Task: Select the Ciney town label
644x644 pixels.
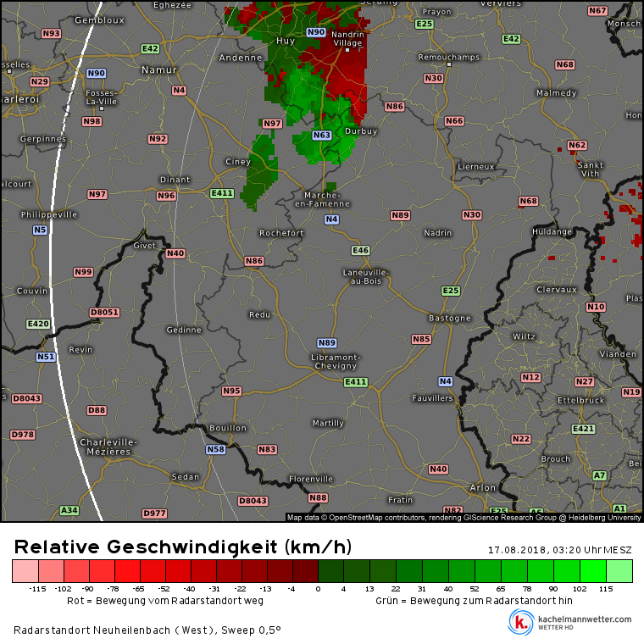Action: coord(238,161)
